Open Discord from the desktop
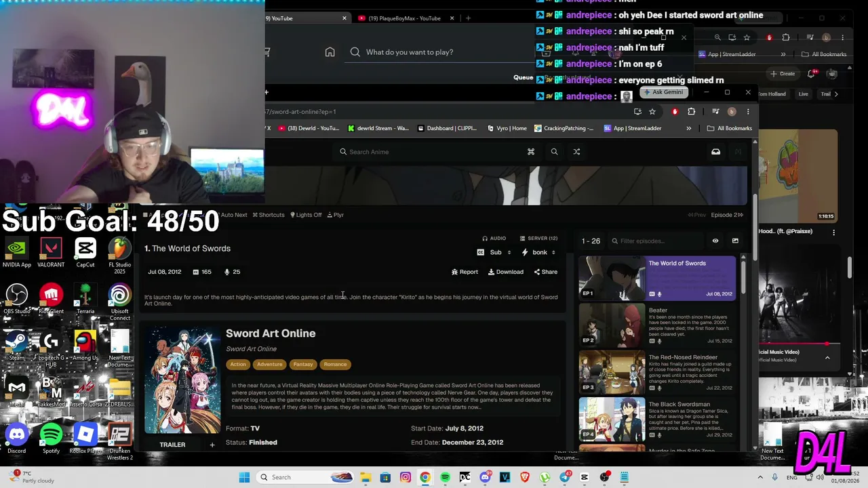 [16, 437]
